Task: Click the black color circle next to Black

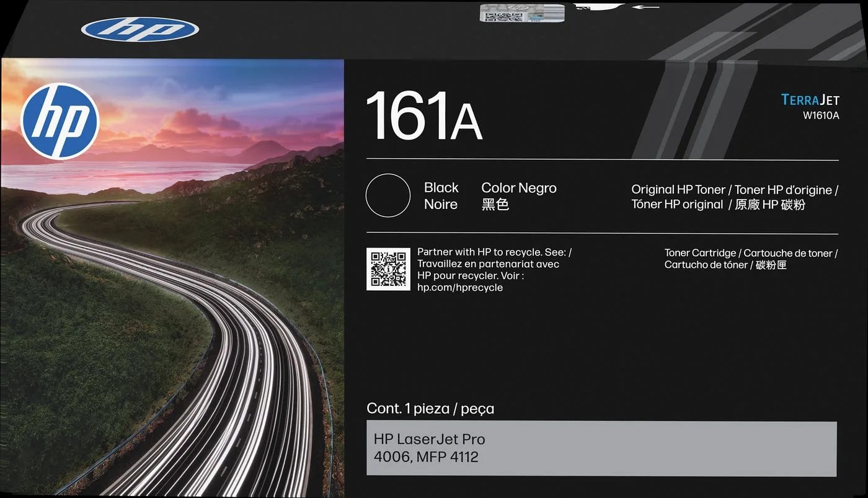Action: click(388, 195)
